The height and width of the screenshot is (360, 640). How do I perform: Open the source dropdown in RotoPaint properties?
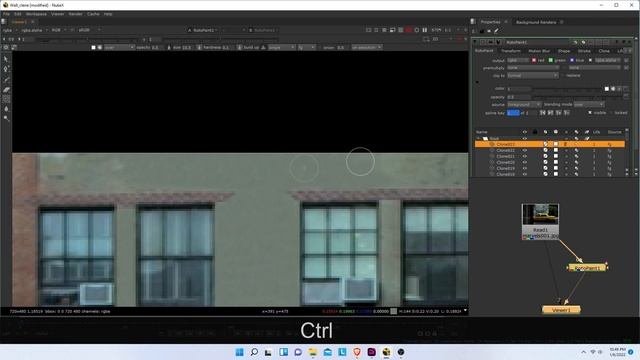524,105
